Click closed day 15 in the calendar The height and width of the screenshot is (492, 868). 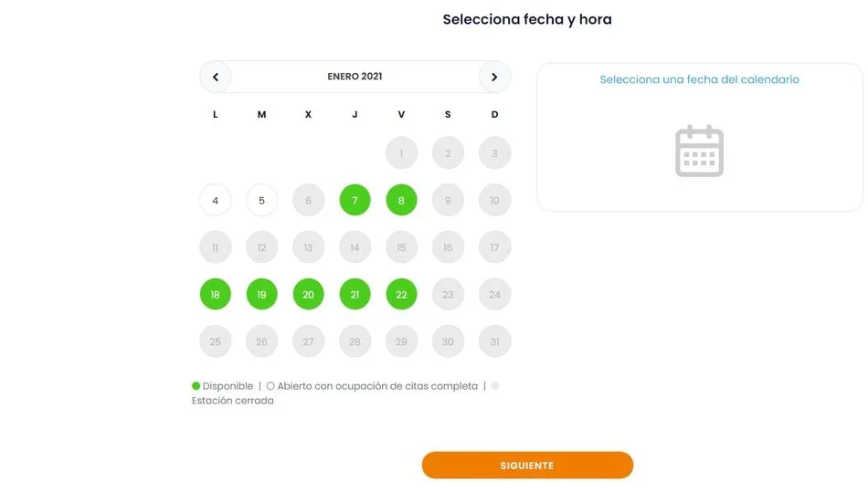coord(401,247)
